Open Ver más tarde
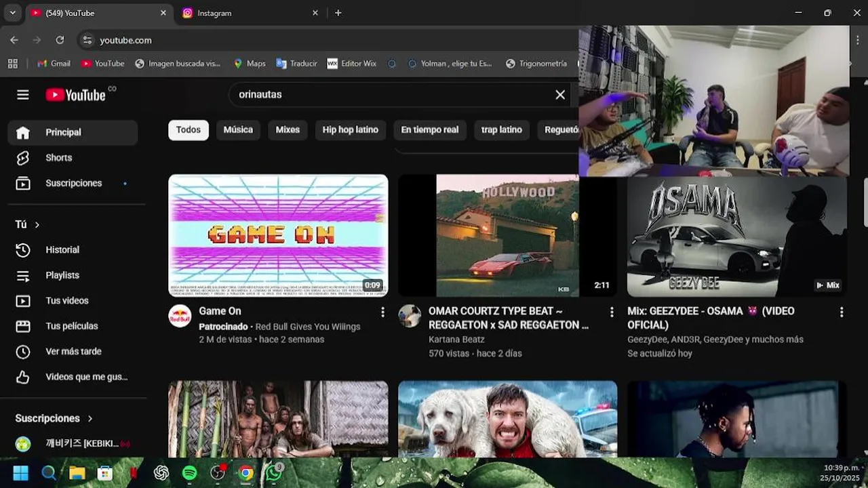 (73, 351)
